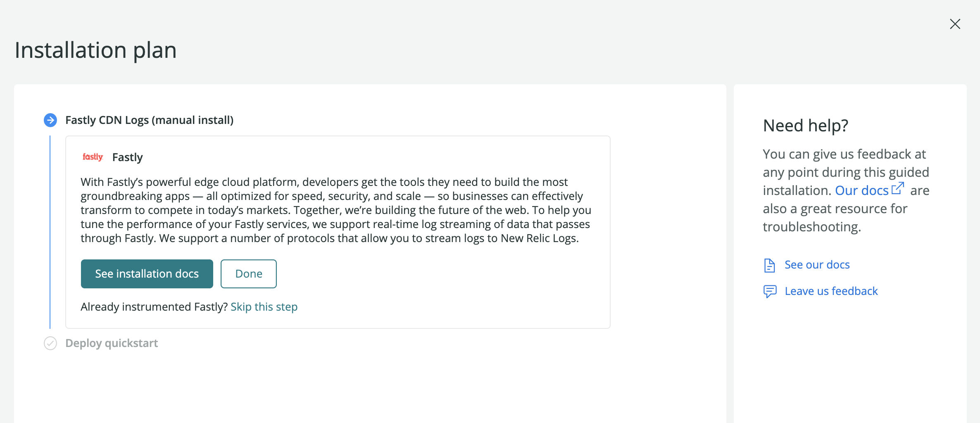Click the Fastly logo icon in the card
980x423 pixels.
coord(93,157)
